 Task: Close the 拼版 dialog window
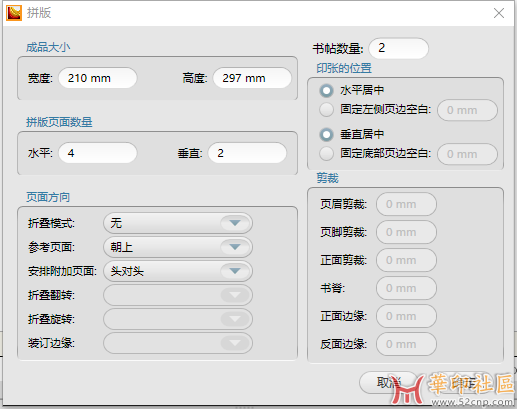pyautogui.click(x=499, y=13)
